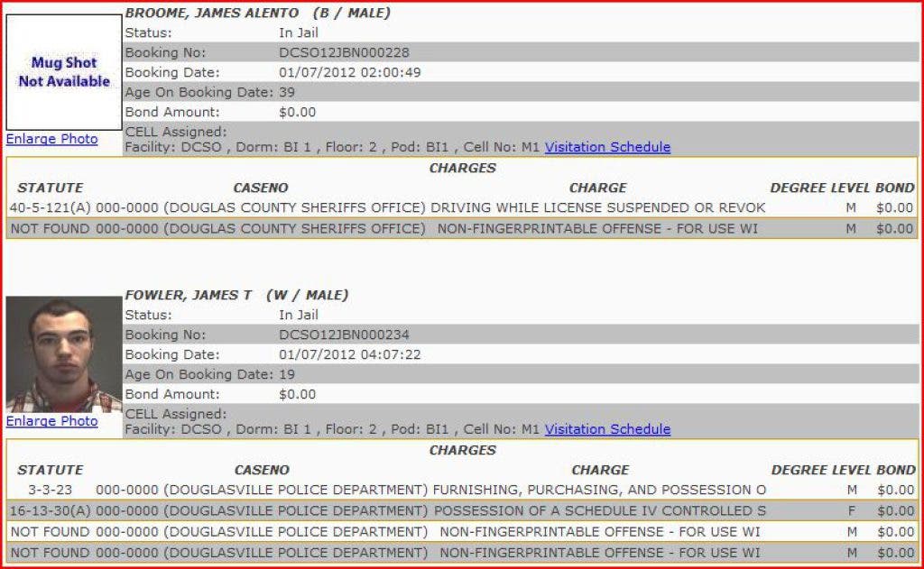This screenshot has height=569, width=924.
Task: Select the Possession of a Schedule IV charge row
Action: click(x=599, y=510)
